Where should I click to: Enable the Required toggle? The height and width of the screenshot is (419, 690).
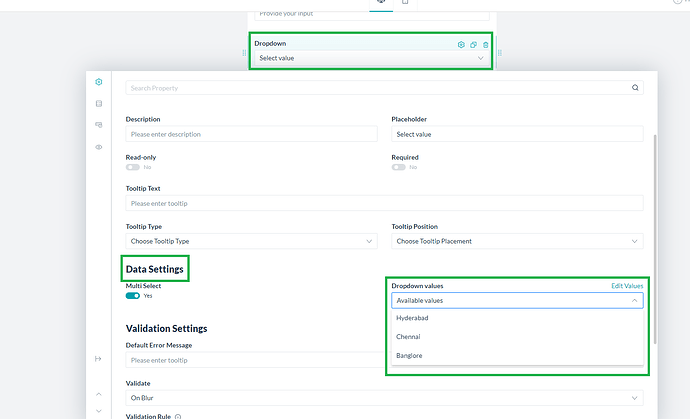[399, 167]
